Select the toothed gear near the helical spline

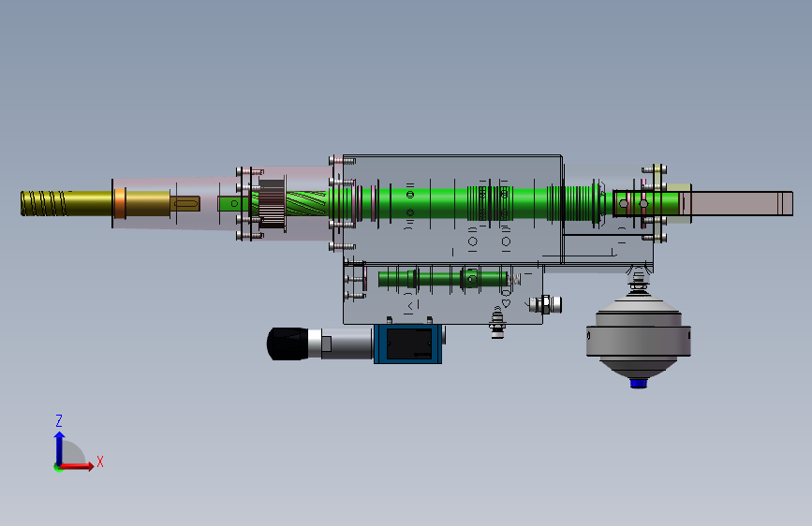[272, 203]
